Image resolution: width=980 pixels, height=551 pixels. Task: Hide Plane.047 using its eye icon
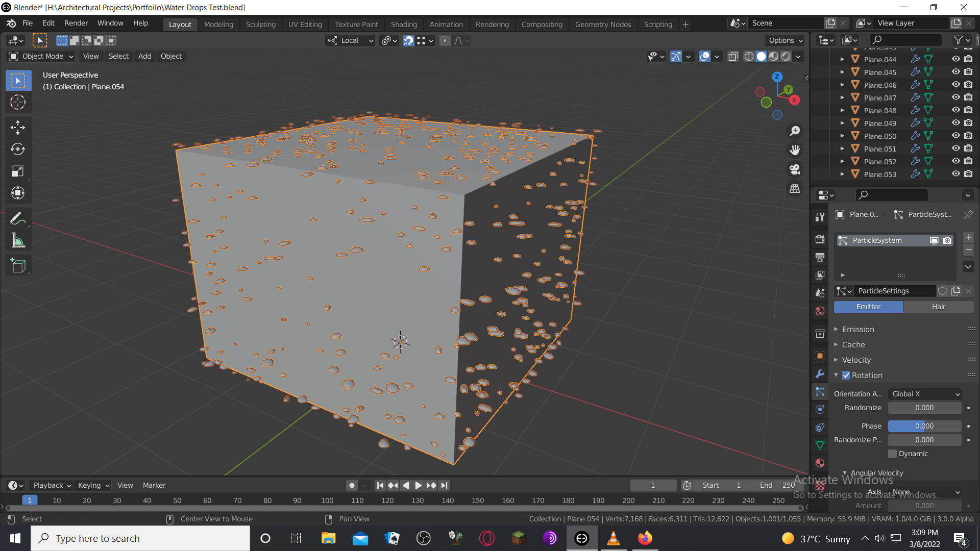pyautogui.click(x=955, y=97)
